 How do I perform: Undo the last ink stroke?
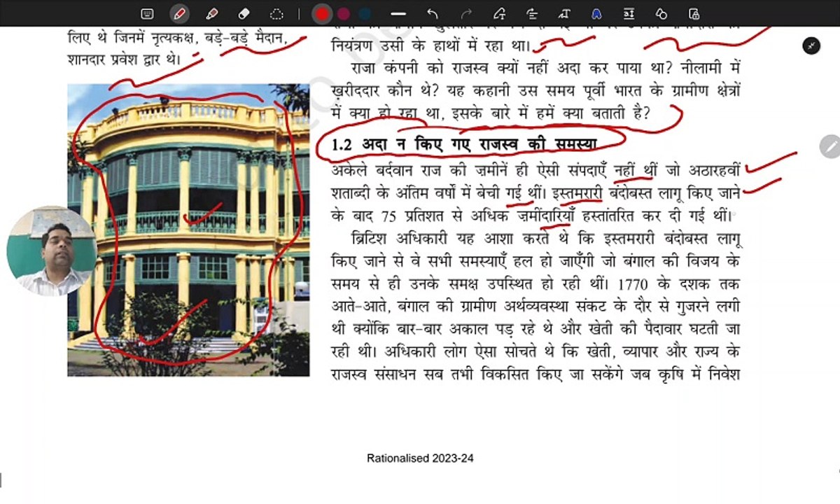click(432, 13)
